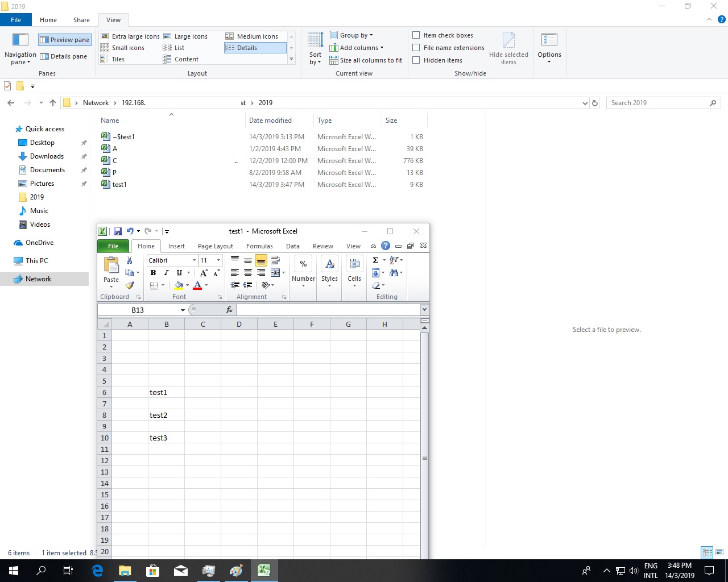Click the Center text icon in Excel

pos(248,273)
